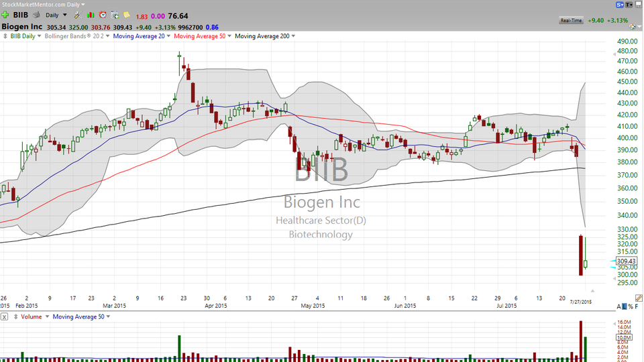Open the white arrow next to pinwheel icon
Viewport: 644px width, 362px height.
(x=639, y=27)
